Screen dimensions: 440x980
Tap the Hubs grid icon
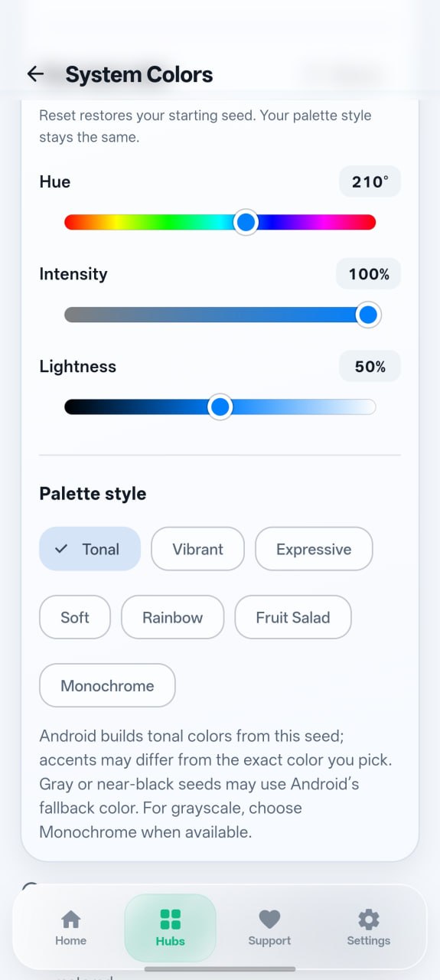click(x=170, y=919)
